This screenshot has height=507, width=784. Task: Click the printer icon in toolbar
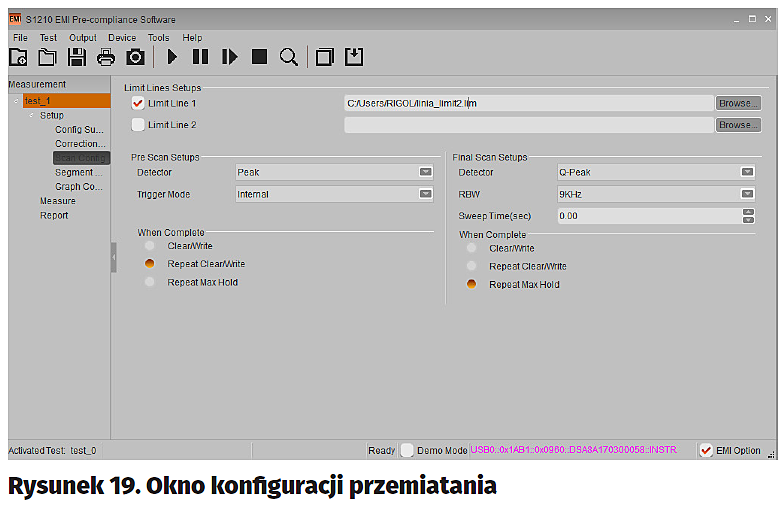tap(105, 57)
